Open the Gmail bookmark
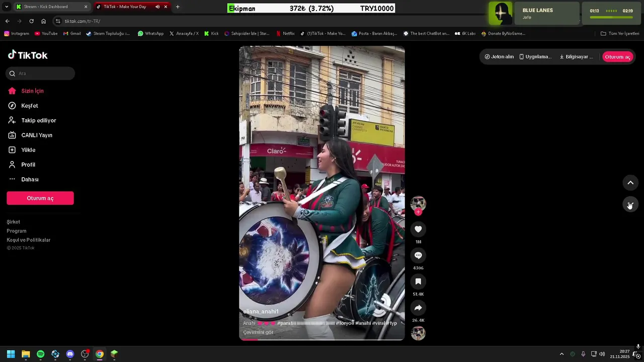Image resolution: width=644 pixels, height=362 pixels. [x=72, y=34]
